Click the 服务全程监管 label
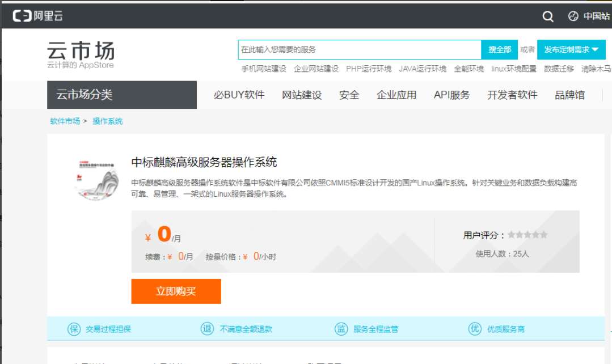This screenshot has width=612, height=364. 375,329
